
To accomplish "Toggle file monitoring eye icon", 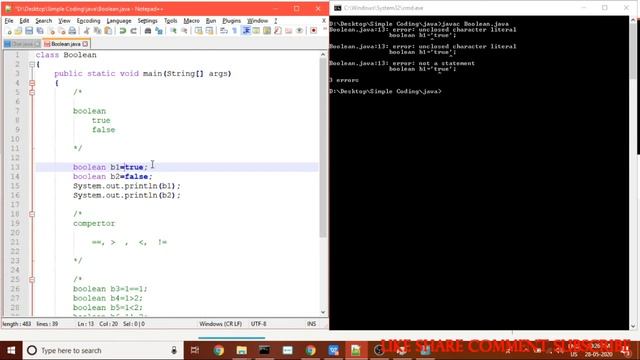I will pos(300,31).
